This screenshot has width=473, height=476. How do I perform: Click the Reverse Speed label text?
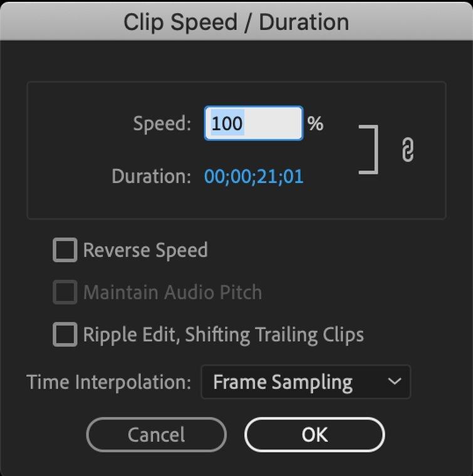point(145,250)
